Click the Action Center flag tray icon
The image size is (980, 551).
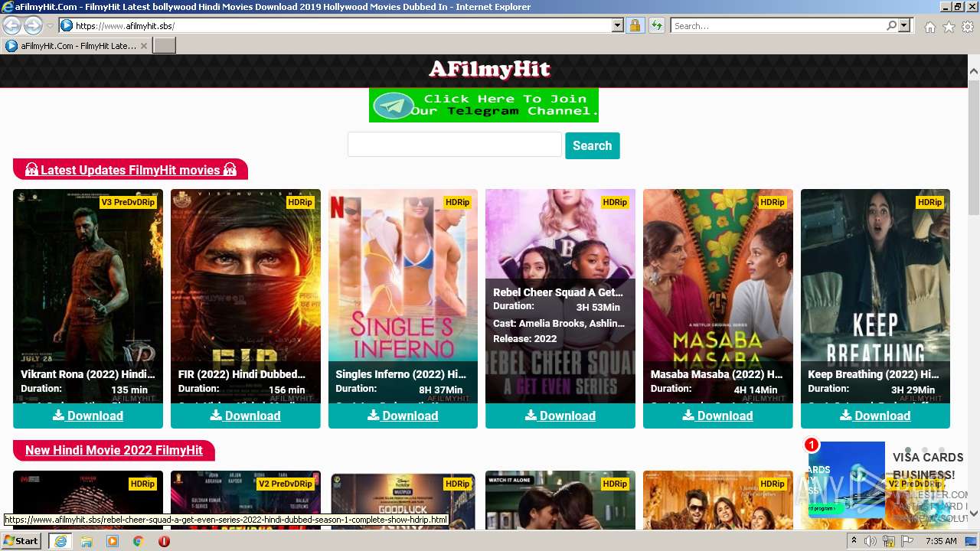point(907,541)
